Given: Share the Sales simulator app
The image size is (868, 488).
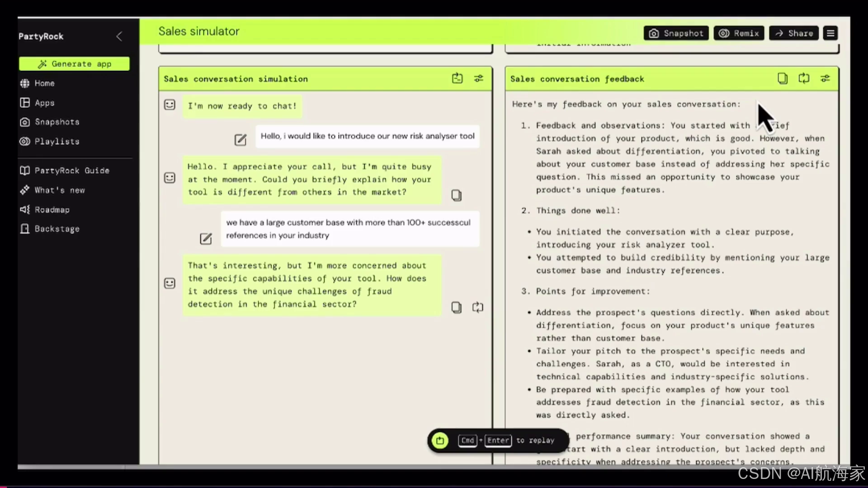Looking at the screenshot, I should [794, 33].
